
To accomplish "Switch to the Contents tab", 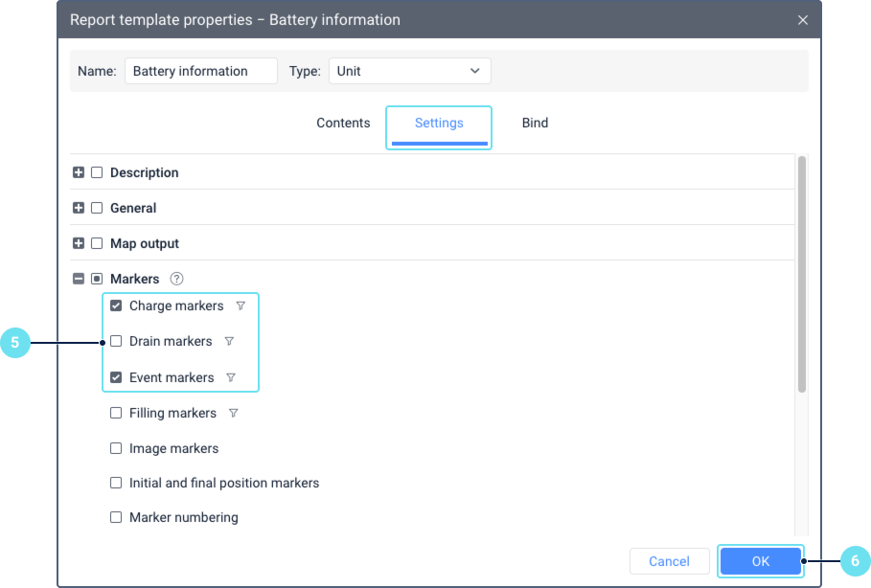I will 343,124.
